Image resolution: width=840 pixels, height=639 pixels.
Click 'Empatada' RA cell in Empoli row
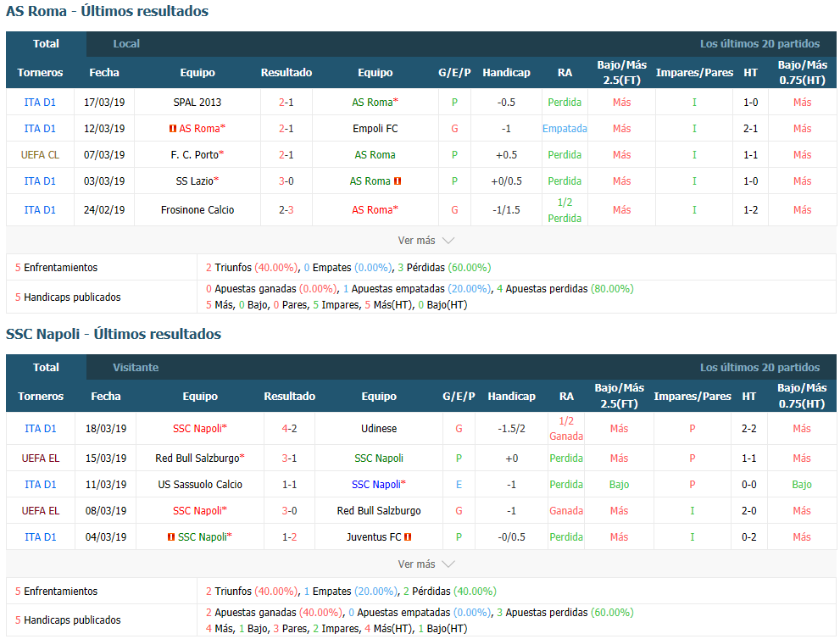coord(565,129)
